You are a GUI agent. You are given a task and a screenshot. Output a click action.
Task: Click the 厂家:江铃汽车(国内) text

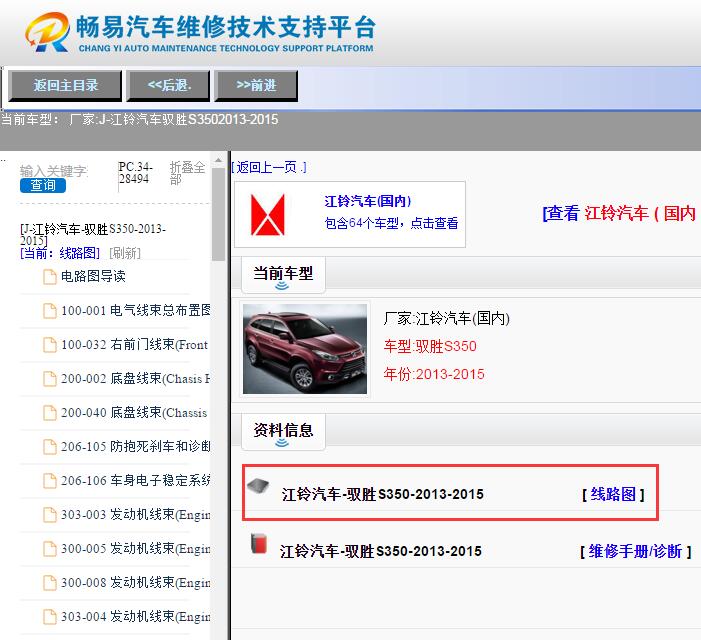[447, 319]
